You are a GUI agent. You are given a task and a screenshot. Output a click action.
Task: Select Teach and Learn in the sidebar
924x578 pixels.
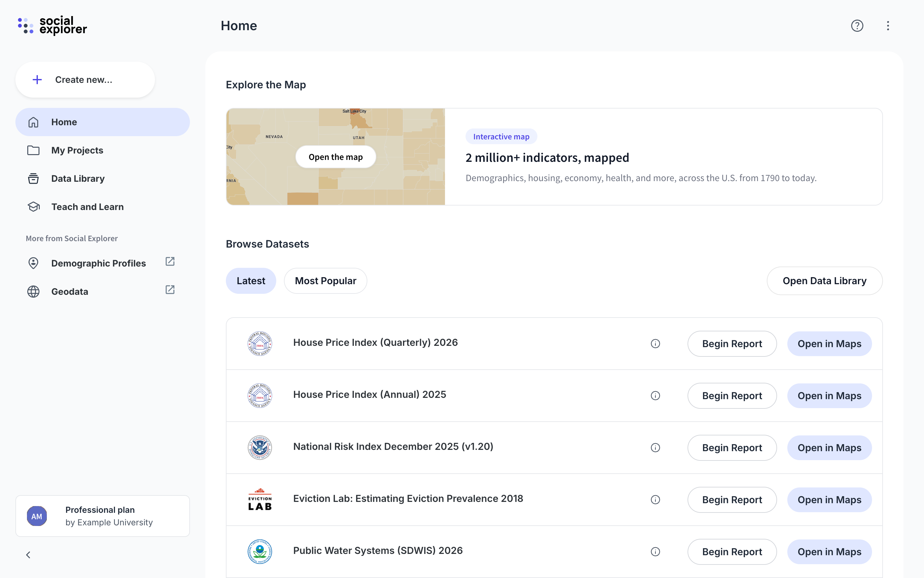(102, 207)
